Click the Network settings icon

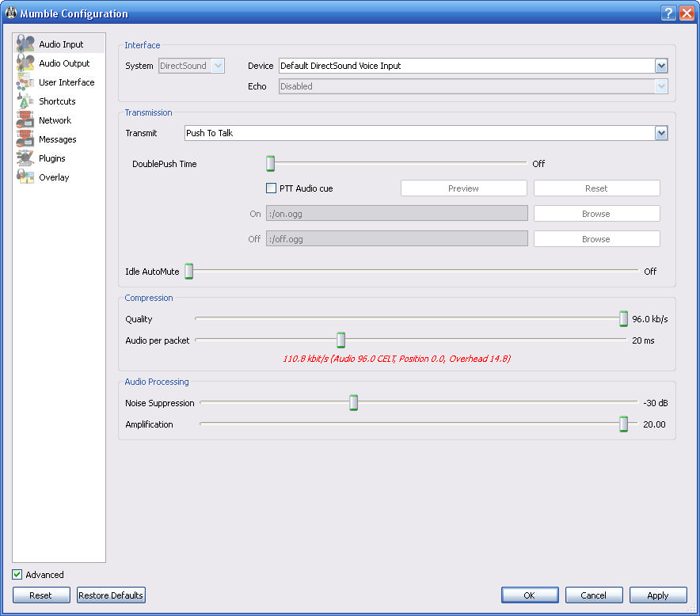25,120
